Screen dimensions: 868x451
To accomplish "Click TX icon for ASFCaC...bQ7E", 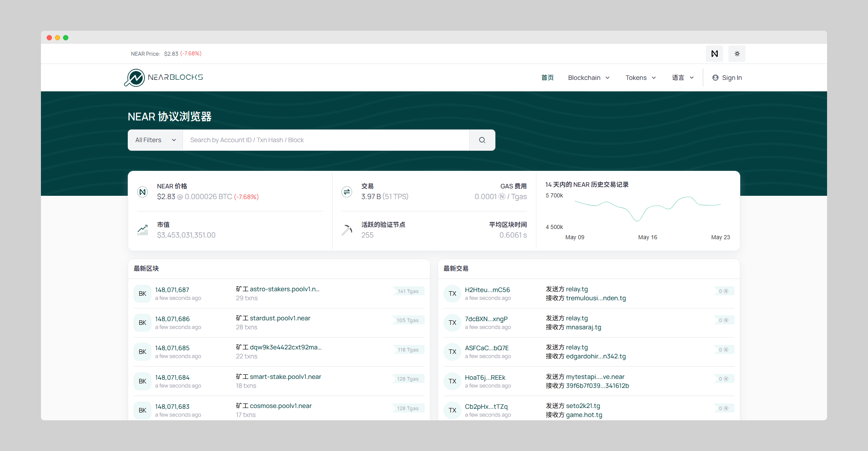I will [x=452, y=352].
